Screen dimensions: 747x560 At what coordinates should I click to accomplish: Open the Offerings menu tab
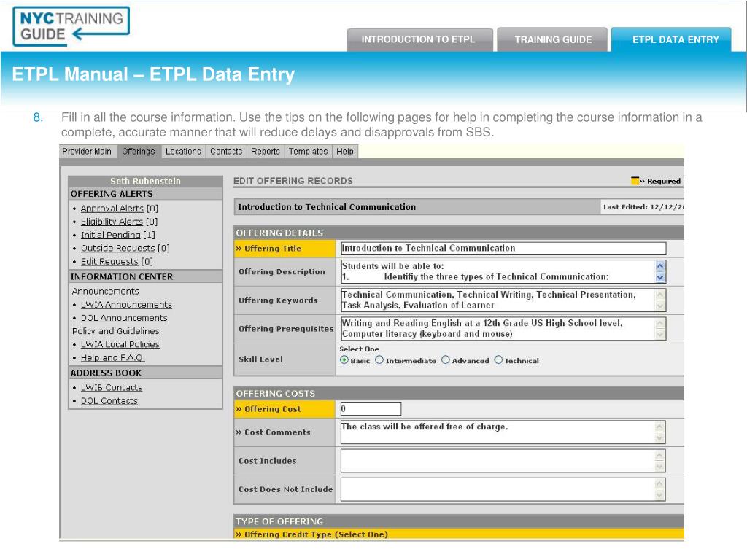[x=139, y=152]
